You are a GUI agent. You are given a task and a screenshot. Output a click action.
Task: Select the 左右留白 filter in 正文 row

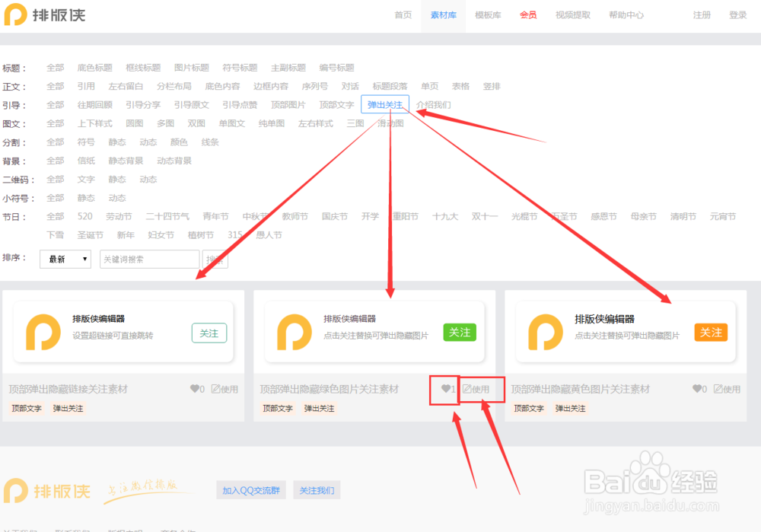126,87
